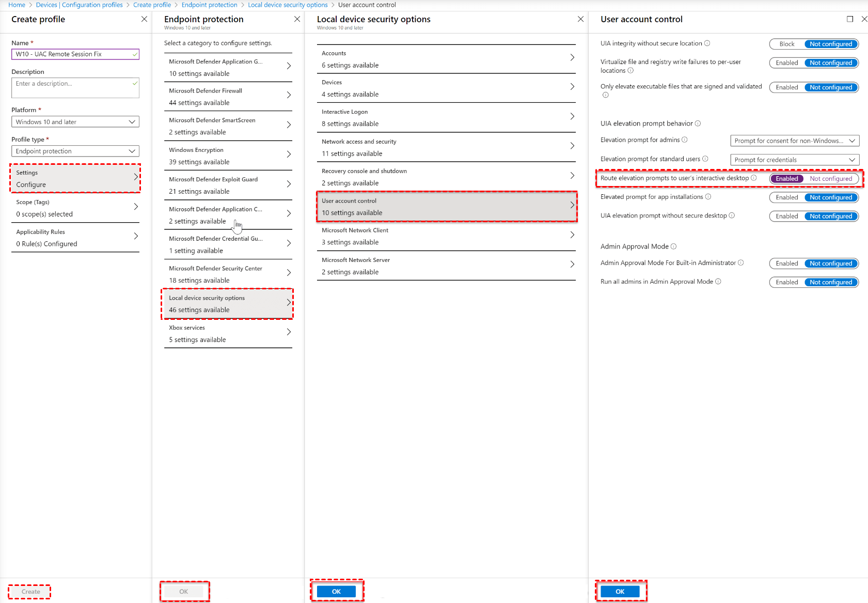Open Elevation prompt for standard users dropdown
This screenshot has height=603, width=868.
pyautogui.click(x=795, y=160)
